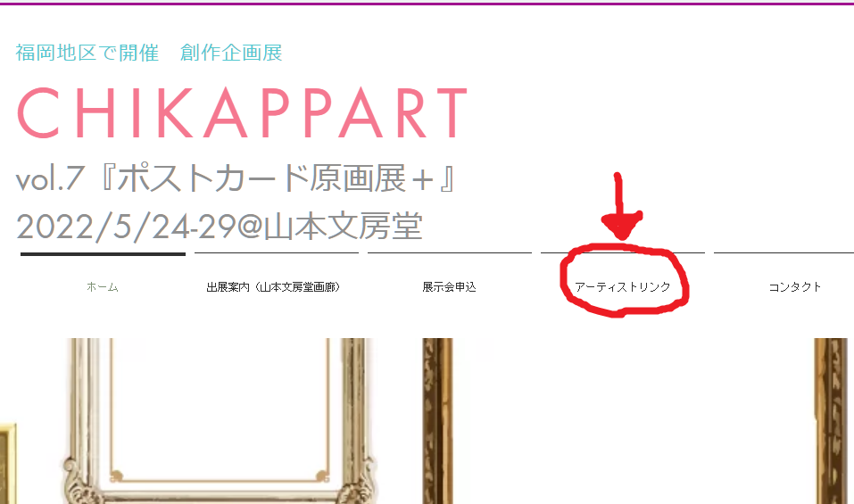
Task: Open the ホーム navigation item
Action: point(103,287)
